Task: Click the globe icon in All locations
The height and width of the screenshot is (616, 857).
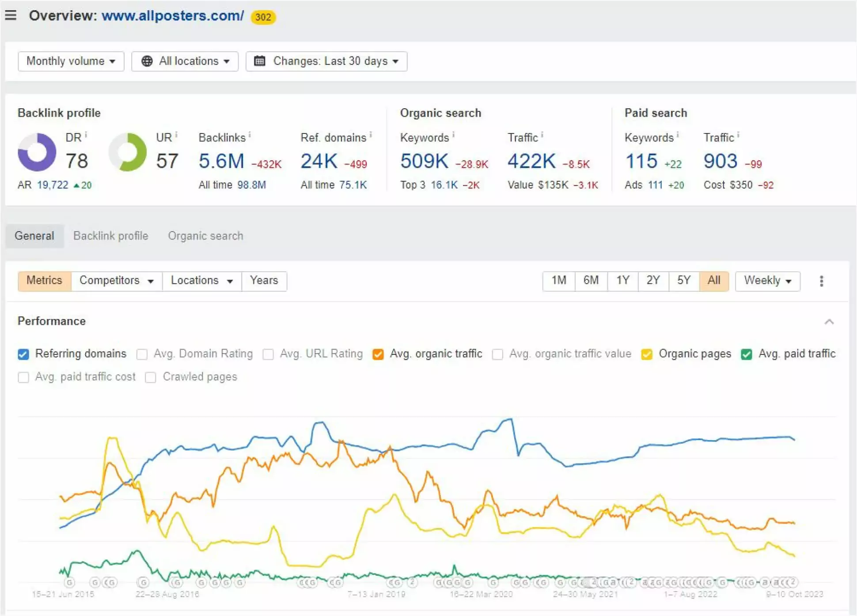Action: coord(147,61)
